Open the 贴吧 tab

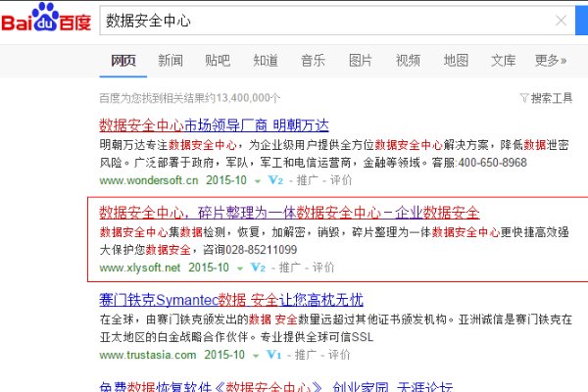click(218, 61)
